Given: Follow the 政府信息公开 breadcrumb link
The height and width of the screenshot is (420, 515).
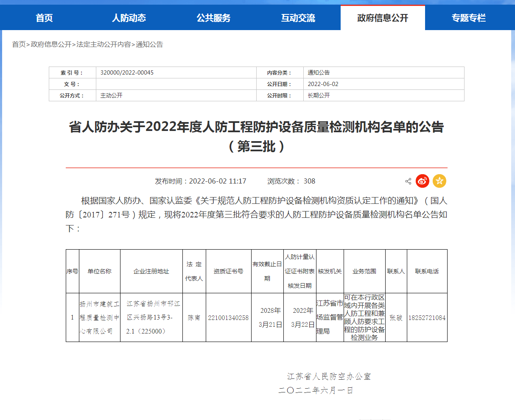Looking at the screenshot, I should coord(51,45).
